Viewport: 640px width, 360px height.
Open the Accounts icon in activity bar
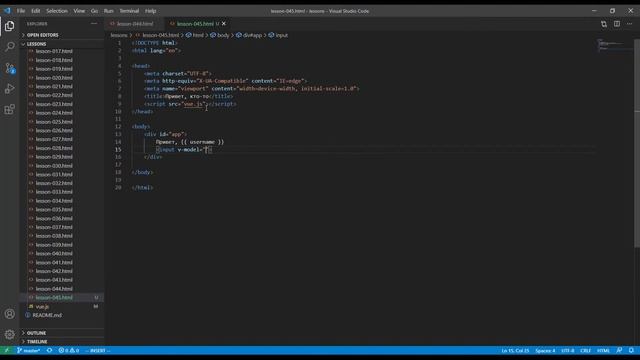[9, 314]
